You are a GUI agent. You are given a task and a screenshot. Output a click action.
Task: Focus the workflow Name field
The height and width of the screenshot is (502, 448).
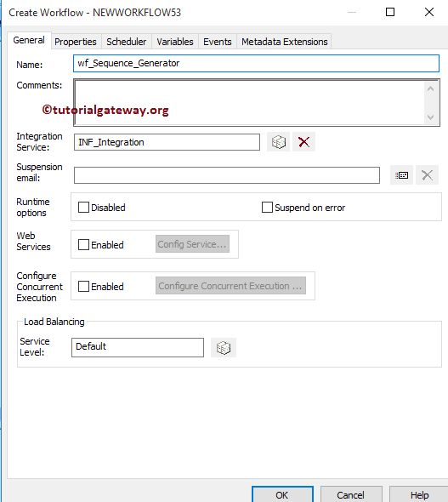click(256, 64)
